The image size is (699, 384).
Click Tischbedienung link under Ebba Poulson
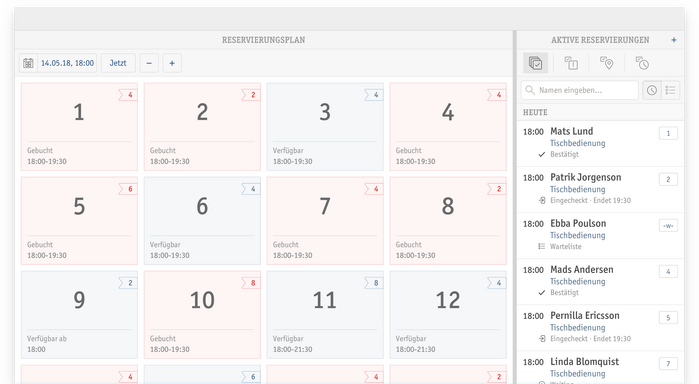[577, 235]
